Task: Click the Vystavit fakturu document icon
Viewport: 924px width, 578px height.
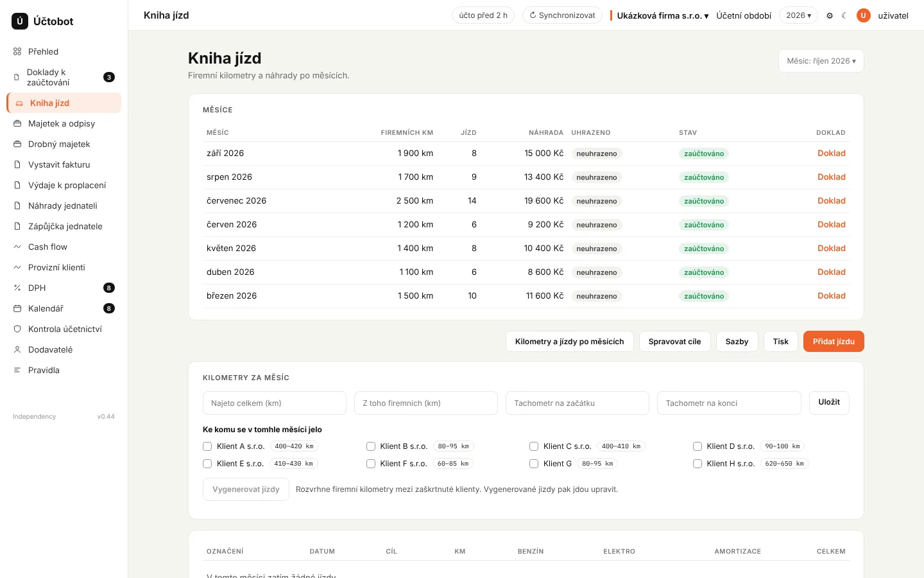Action: [x=17, y=164]
